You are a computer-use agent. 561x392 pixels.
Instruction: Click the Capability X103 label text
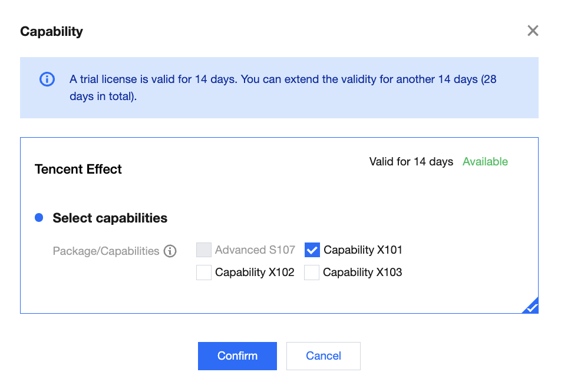(x=362, y=273)
